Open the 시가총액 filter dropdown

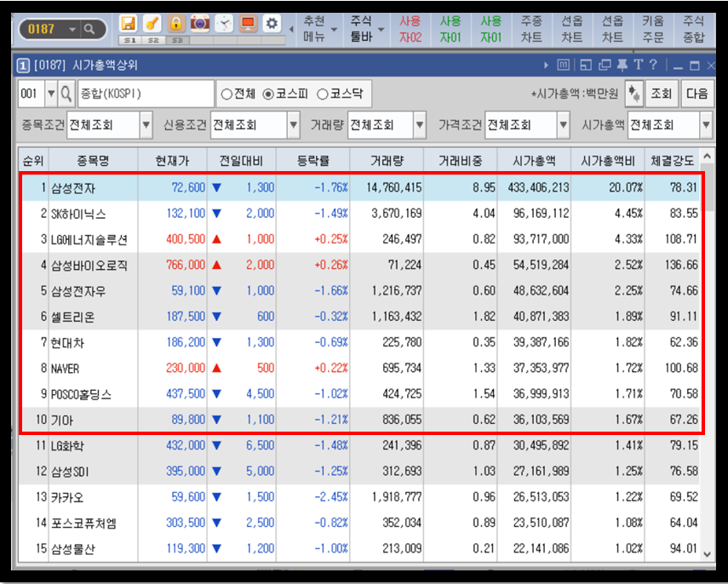(706, 125)
